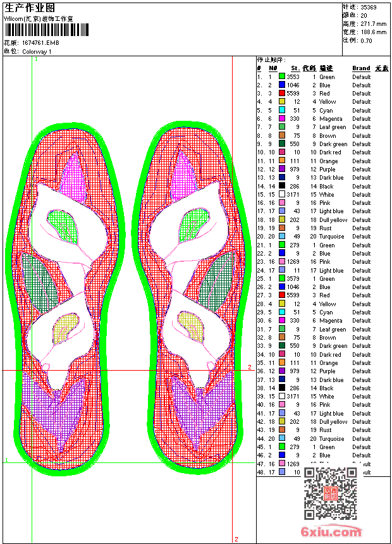This screenshot has height=544, width=392.
Task: Select the Dull yellow row 18 label
Action: click(333, 219)
